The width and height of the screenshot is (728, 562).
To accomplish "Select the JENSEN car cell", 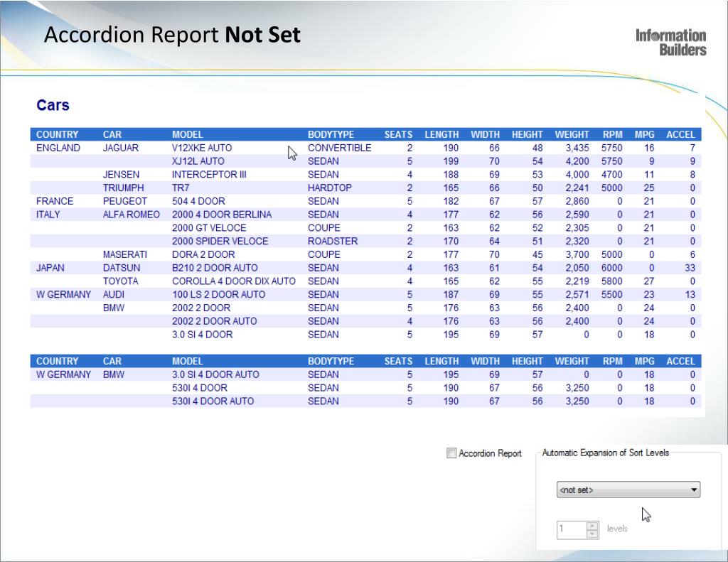I will (x=121, y=175).
